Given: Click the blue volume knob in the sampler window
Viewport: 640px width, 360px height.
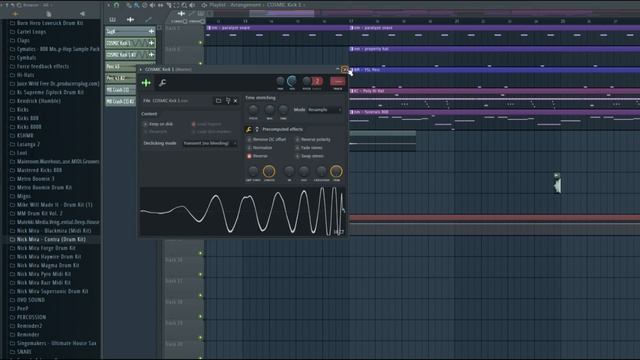Looking at the screenshot, I should (x=292, y=81).
